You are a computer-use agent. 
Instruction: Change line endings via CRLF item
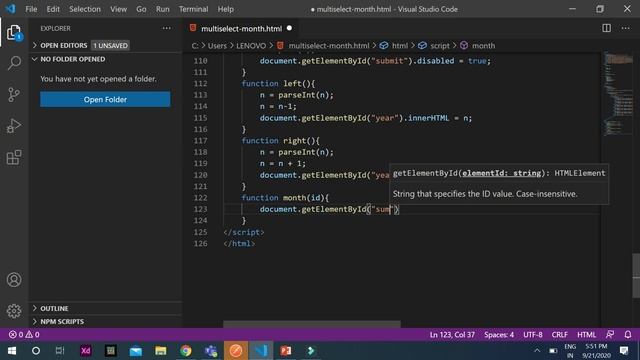(x=560, y=335)
